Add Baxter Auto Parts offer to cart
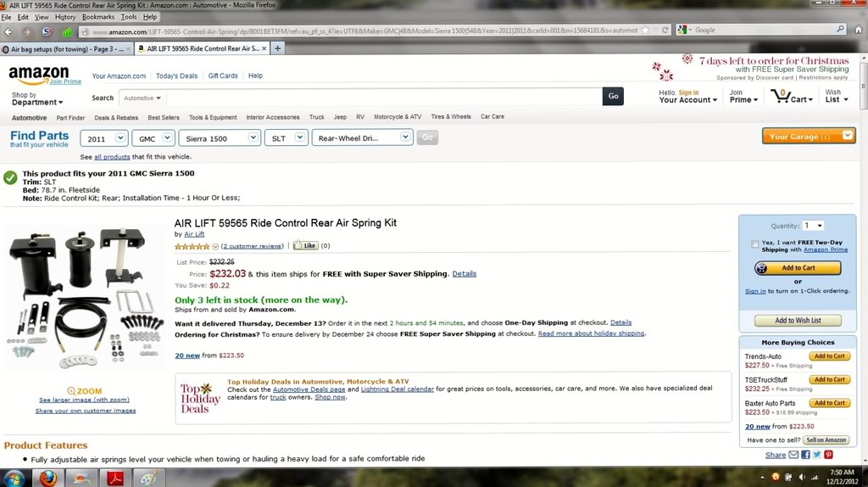Viewport: 868px width, 487px height. pyautogui.click(x=829, y=403)
